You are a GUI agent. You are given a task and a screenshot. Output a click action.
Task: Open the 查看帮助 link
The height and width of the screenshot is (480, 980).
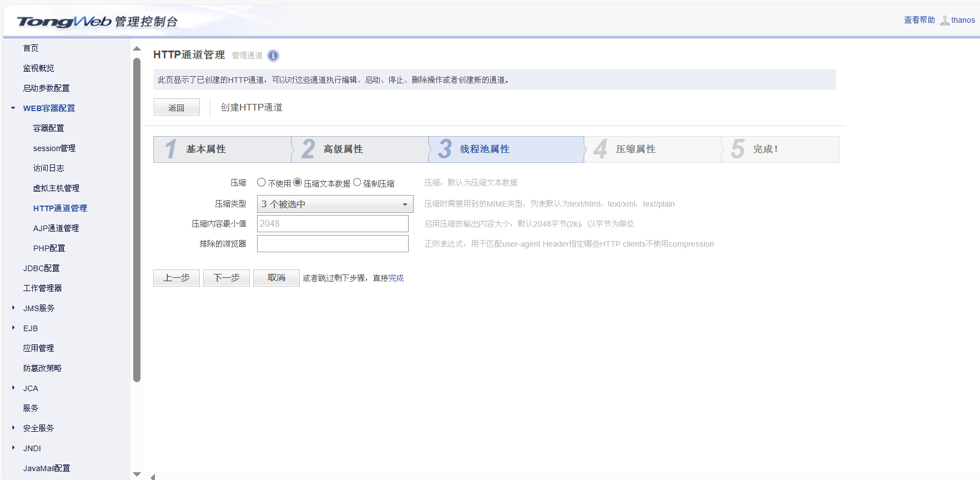coord(919,20)
